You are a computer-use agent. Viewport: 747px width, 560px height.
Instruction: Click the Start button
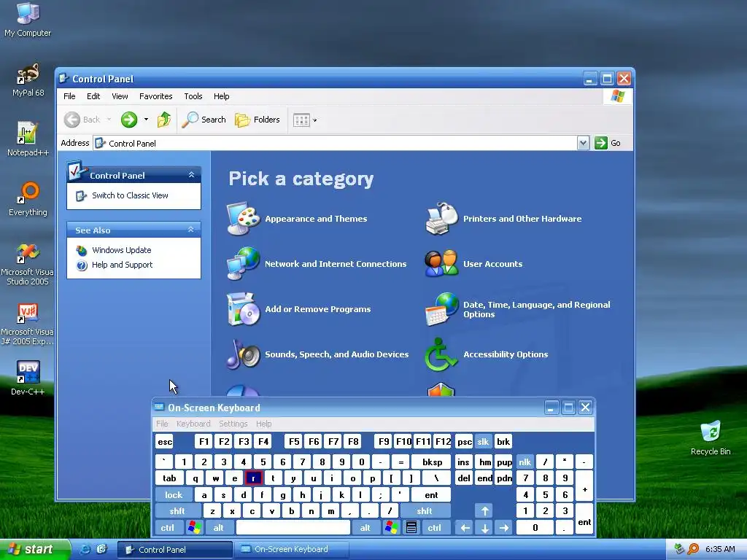pyautogui.click(x=34, y=550)
